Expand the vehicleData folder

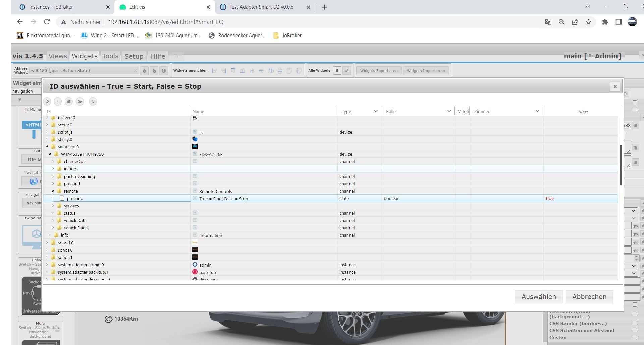click(53, 220)
